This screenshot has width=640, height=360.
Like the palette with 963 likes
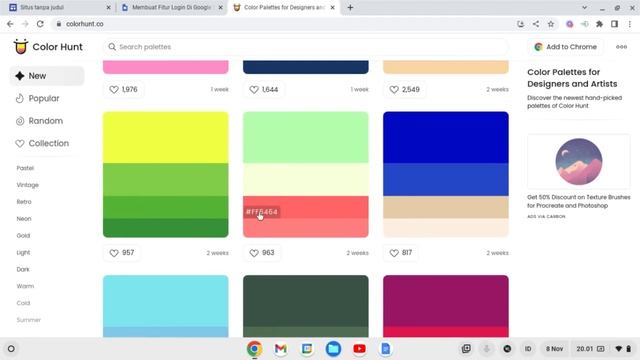pyautogui.click(x=262, y=253)
